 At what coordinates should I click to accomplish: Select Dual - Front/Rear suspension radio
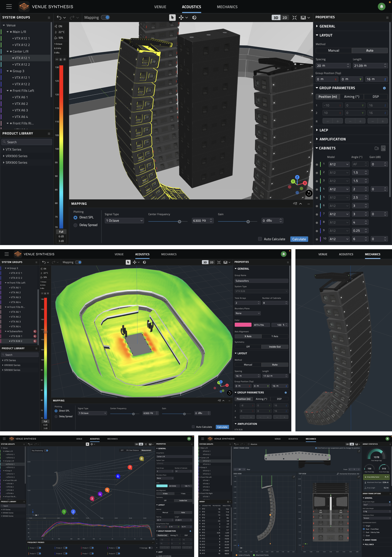[x=364, y=529]
